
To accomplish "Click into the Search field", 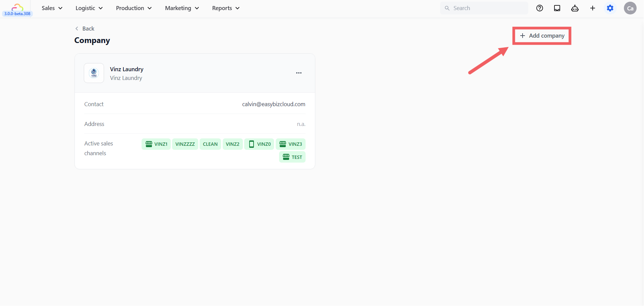I will (484, 8).
